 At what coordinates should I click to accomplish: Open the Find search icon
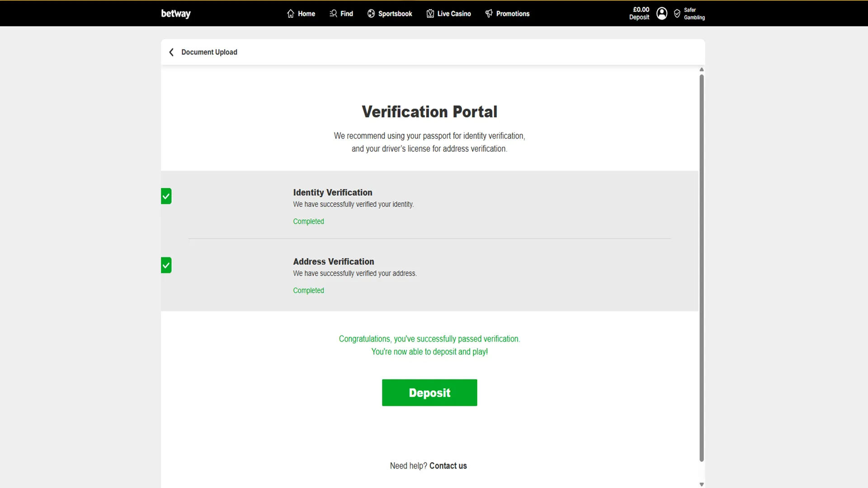click(x=332, y=14)
